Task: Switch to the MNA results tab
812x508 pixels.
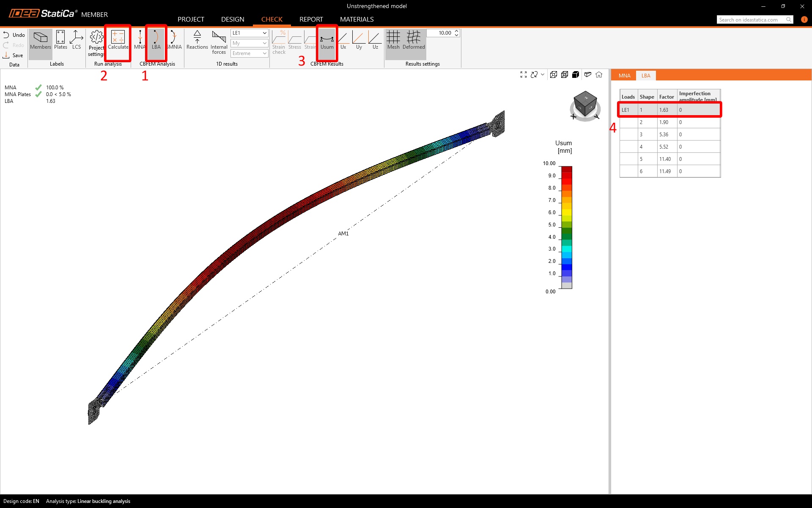Action: [624, 76]
